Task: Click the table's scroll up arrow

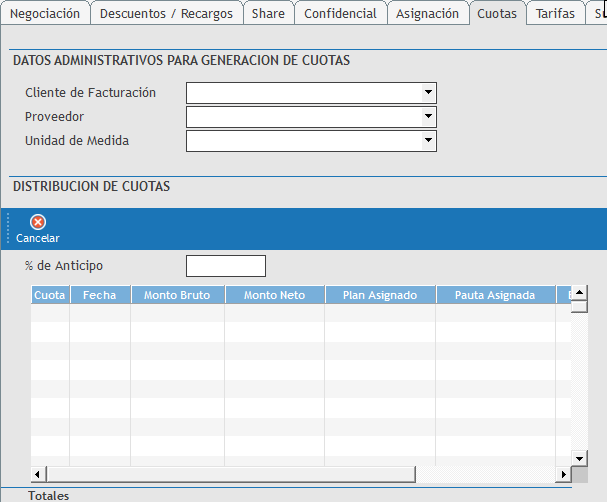Action: click(x=578, y=305)
